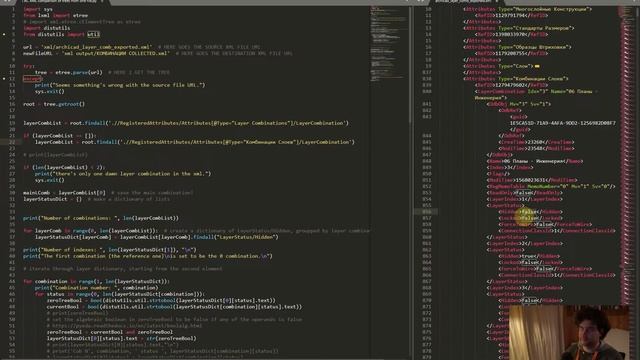
Task: Click the "Number of indexes" print line
Action: (109, 250)
